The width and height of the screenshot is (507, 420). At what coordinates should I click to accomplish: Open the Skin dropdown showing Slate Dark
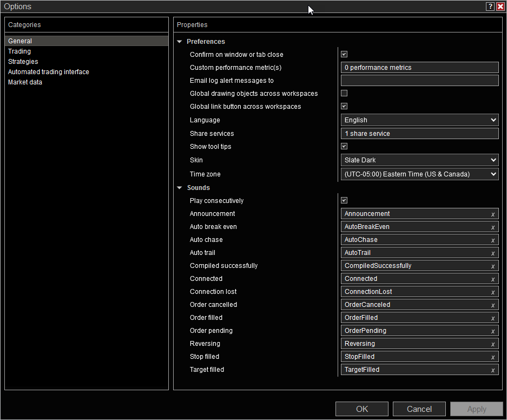pyautogui.click(x=419, y=160)
